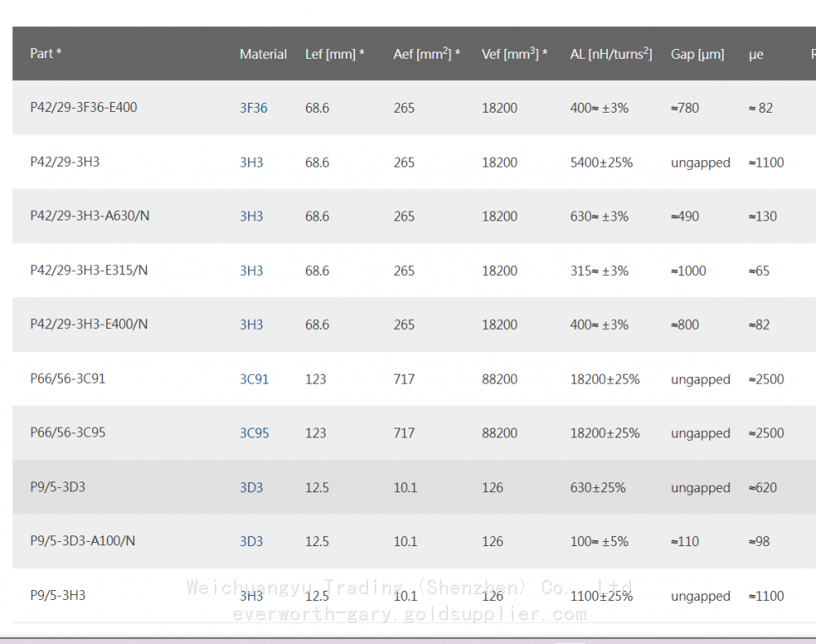Open 3H3 material for P42/29-3H3-A630/N
The height and width of the screenshot is (644, 816).
pyautogui.click(x=251, y=216)
